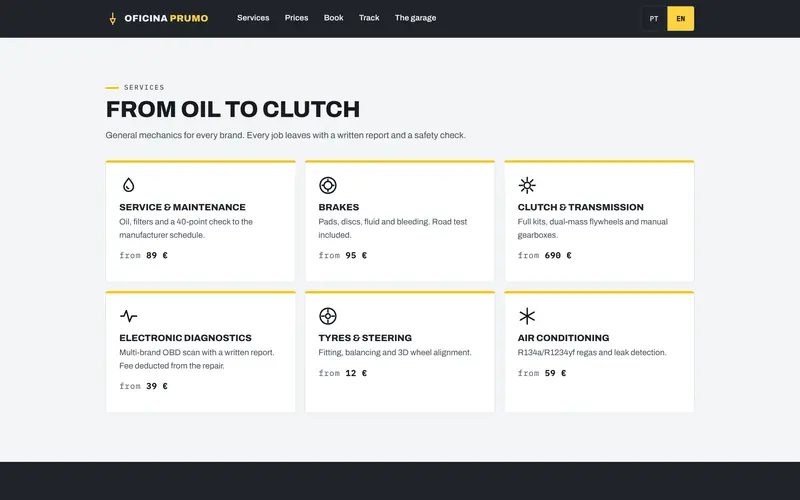This screenshot has width=800, height=500.
Task: Click the 'from 12 €' price
Action: point(342,373)
